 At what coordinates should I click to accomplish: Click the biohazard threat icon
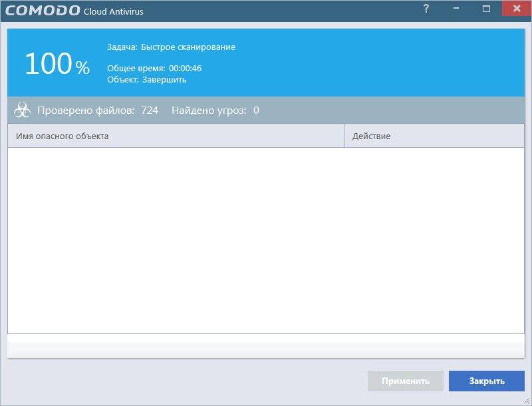click(x=22, y=110)
